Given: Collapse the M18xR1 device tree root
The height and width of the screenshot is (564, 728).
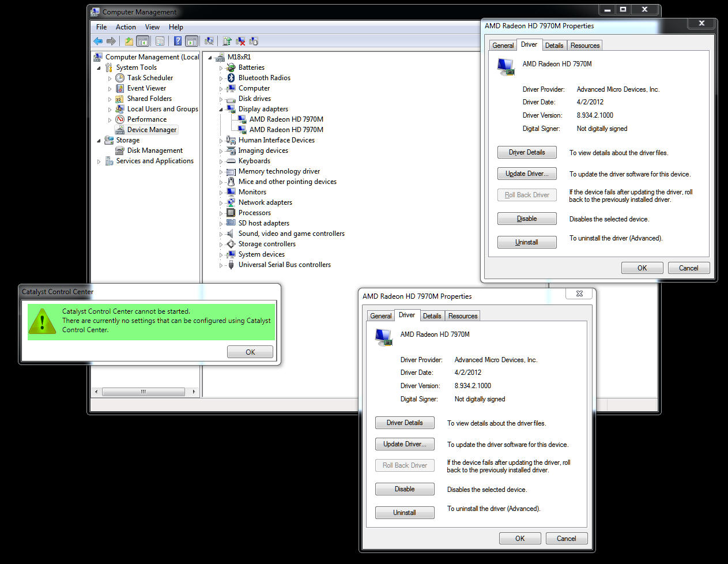Looking at the screenshot, I should pos(210,58).
